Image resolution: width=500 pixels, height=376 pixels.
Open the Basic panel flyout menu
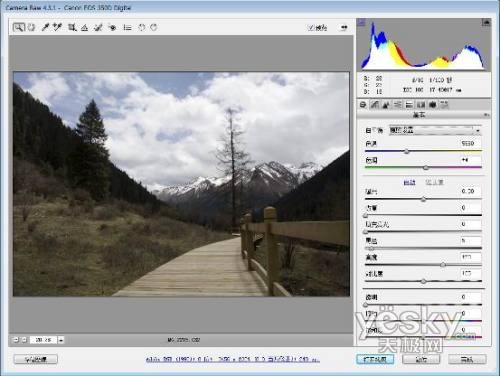pos(486,115)
